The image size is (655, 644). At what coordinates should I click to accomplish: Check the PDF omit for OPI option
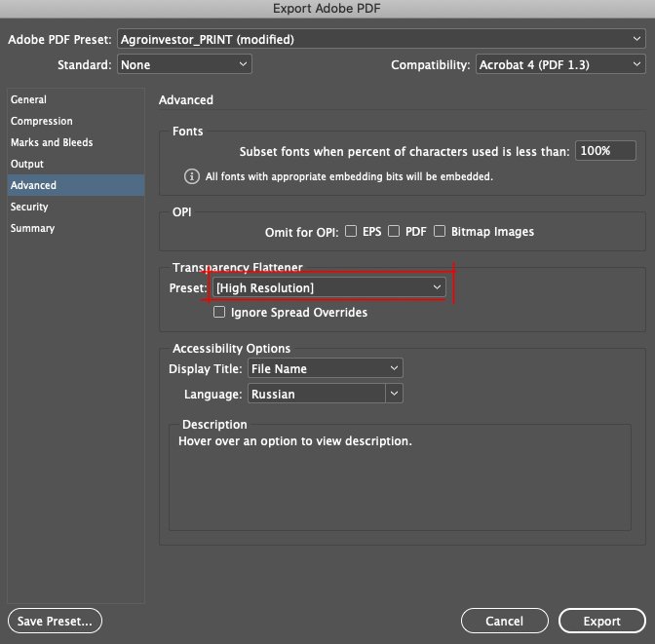(x=394, y=232)
